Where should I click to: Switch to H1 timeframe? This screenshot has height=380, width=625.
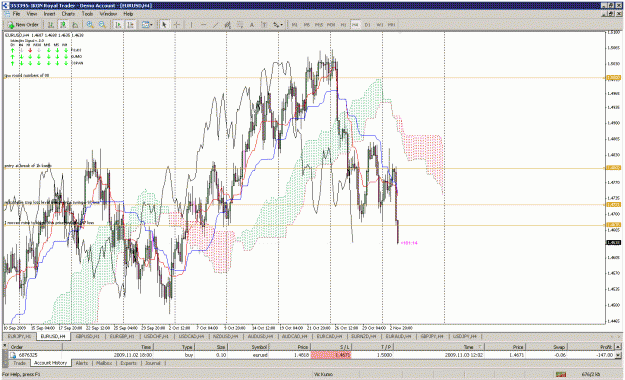tap(343, 25)
